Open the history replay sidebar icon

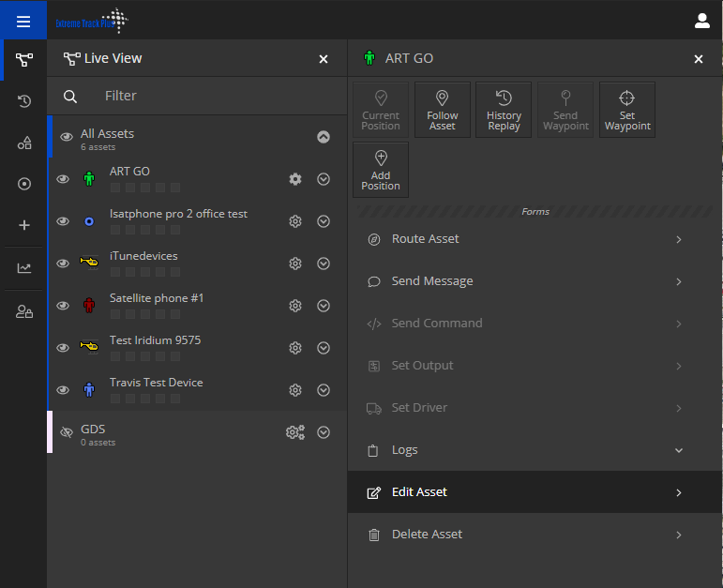tap(24, 101)
